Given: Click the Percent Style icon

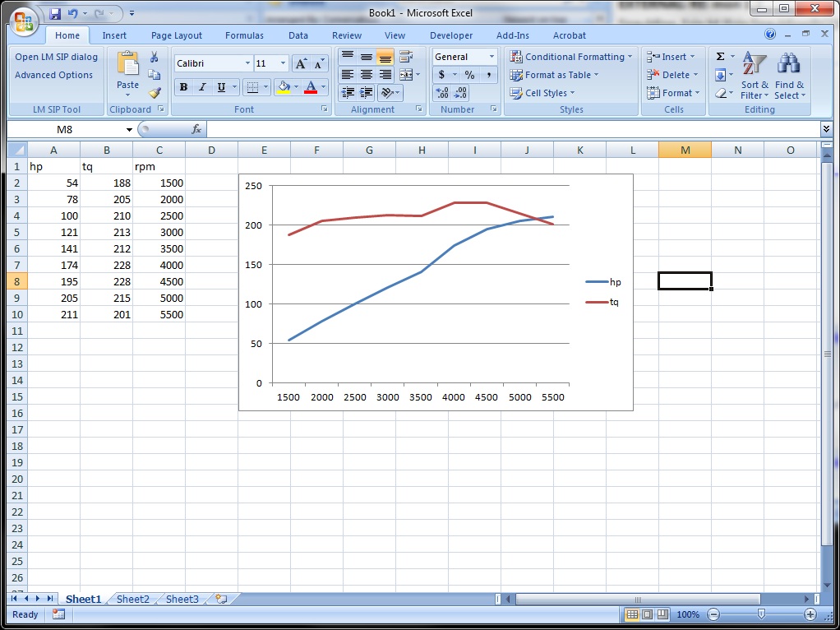Looking at the screenshot, I should coord(469,75).
